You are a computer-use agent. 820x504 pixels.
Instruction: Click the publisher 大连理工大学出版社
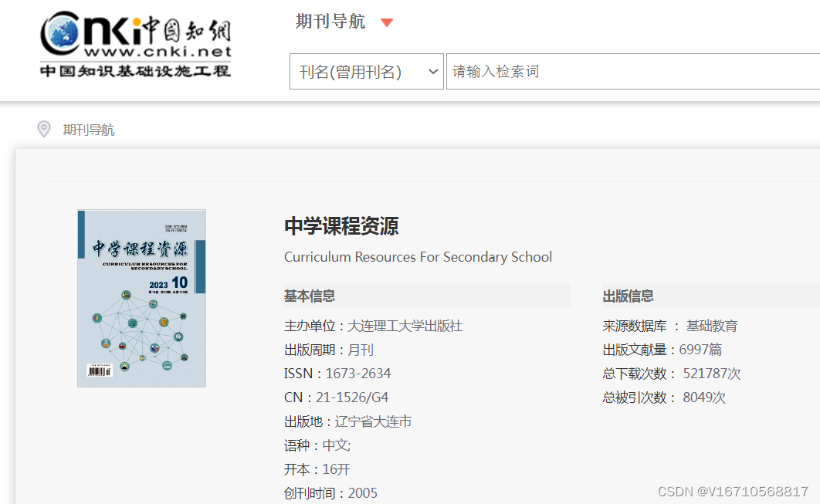coord(405,326)
